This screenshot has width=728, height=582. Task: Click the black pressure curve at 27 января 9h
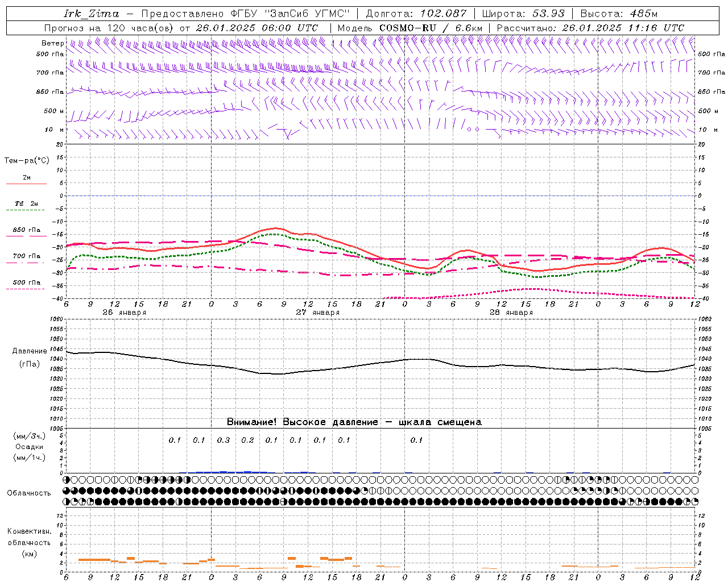[x=284, y=373]
